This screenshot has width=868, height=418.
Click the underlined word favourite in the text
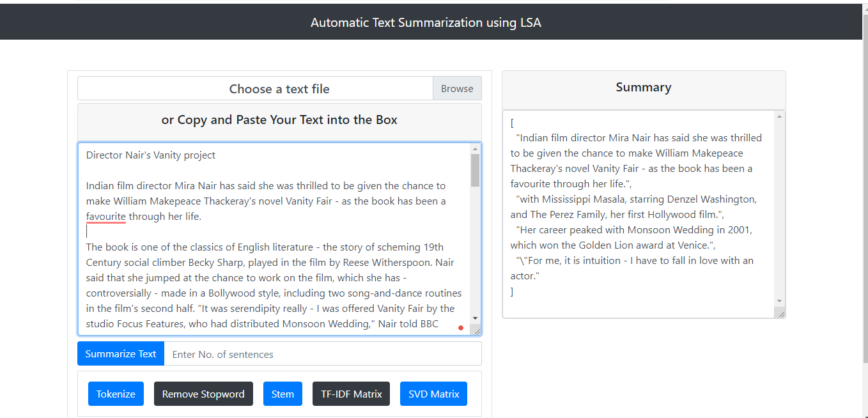coord(106,217)
